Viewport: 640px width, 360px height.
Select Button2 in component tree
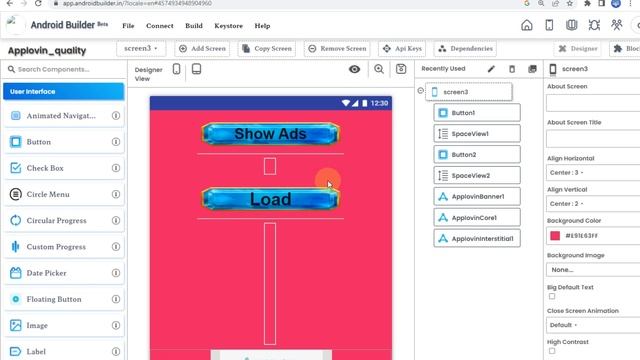click(477, 155)
